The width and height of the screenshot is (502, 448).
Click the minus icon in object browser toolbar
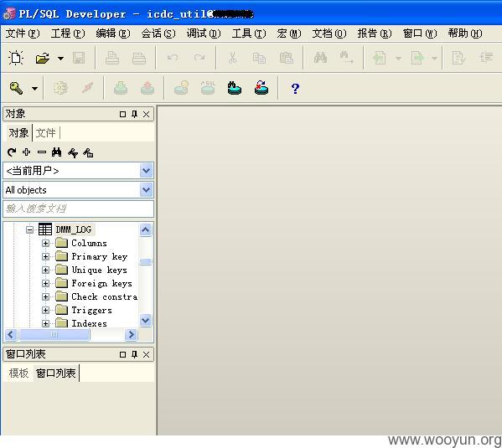(42, 152)
